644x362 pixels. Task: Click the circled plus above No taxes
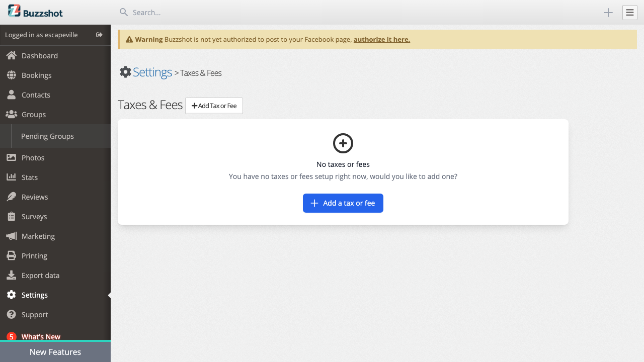(x=343, y=143)
